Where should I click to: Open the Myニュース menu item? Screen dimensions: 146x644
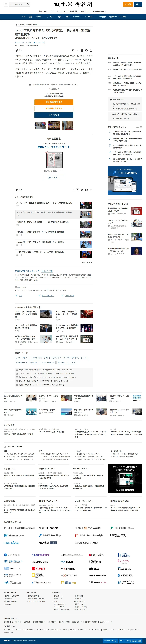(61, 11)
